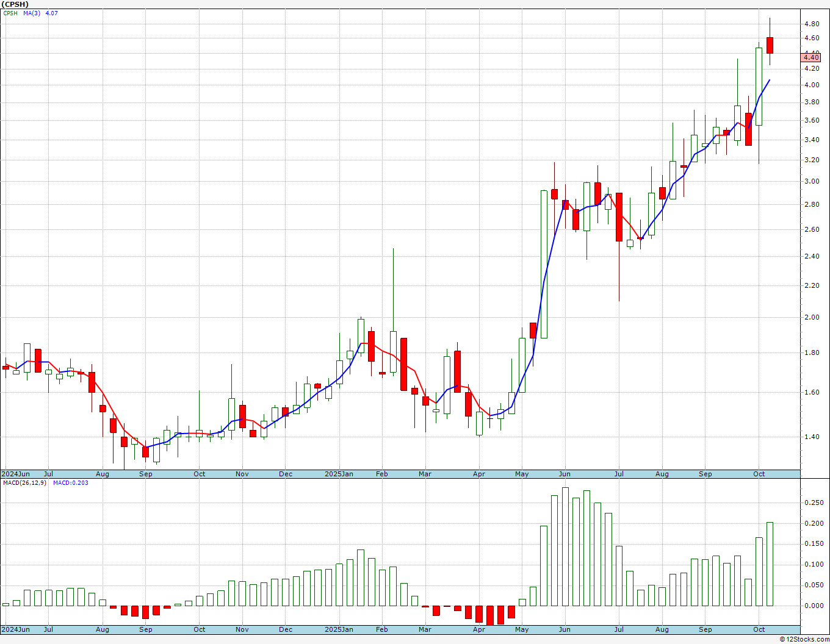Click Dec on the MACD time axis
Image resolution: width=830 pixels, height=644 pixels.
point(286,629)
